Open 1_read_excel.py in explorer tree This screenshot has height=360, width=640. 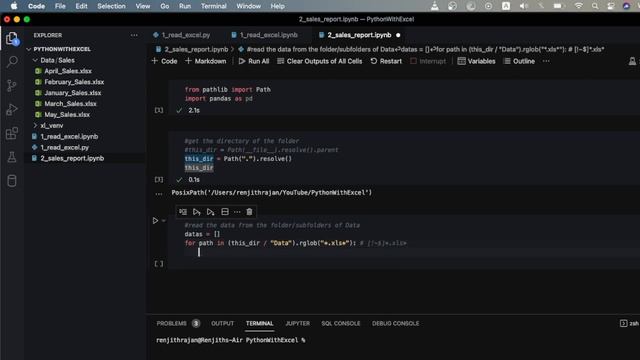pyautogui.click(x=64, y=147)
